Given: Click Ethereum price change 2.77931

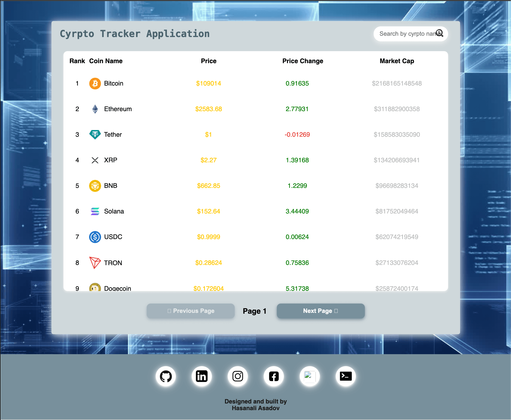Looking at the screenshot, I should (x=297, y=109).
